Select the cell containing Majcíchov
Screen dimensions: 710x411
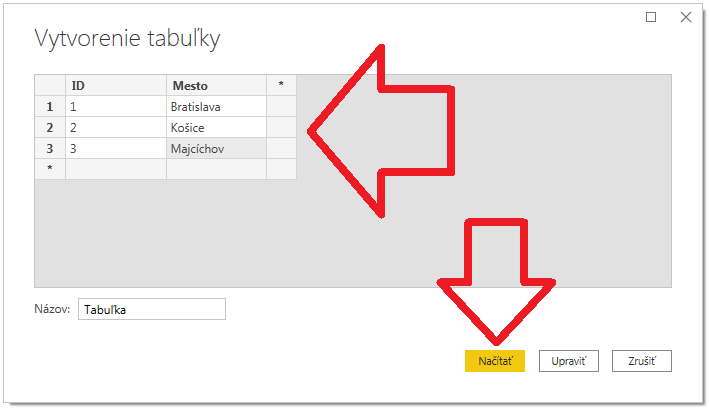click(216, 148)
